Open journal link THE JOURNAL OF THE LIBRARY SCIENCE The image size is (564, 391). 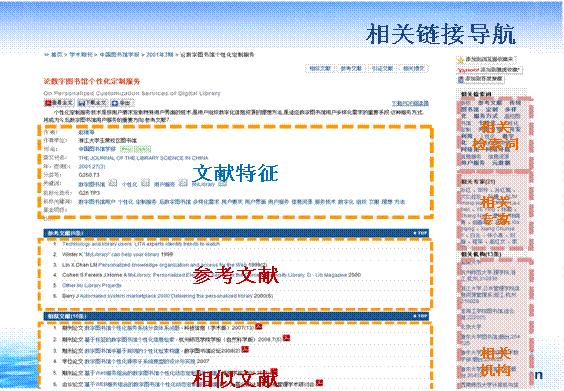[143, 158]
